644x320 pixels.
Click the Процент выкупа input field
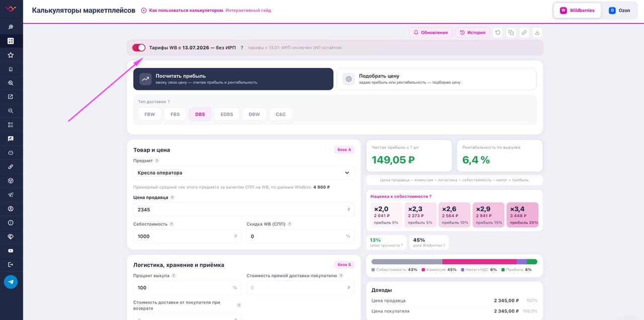click(x=187, y=288)
